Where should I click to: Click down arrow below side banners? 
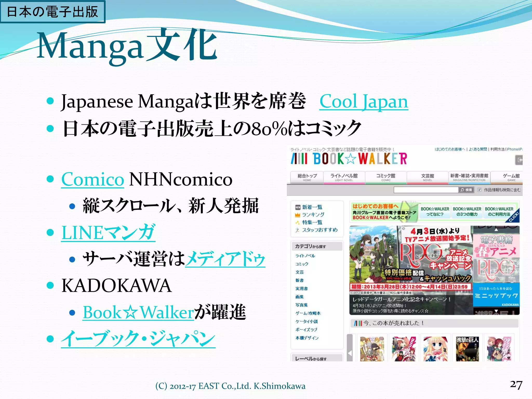496,311
